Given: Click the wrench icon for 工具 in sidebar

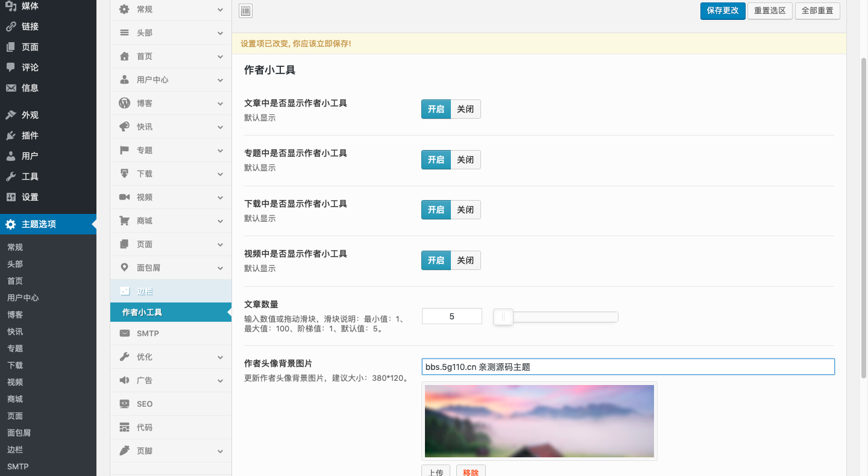Looking at the screenshot, I should coord(11,177).
